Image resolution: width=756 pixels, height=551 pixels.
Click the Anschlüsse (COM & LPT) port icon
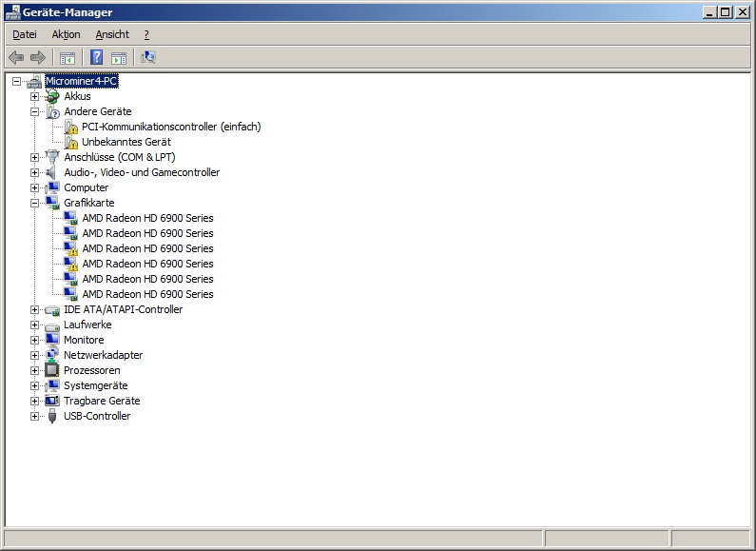[52, 157]
